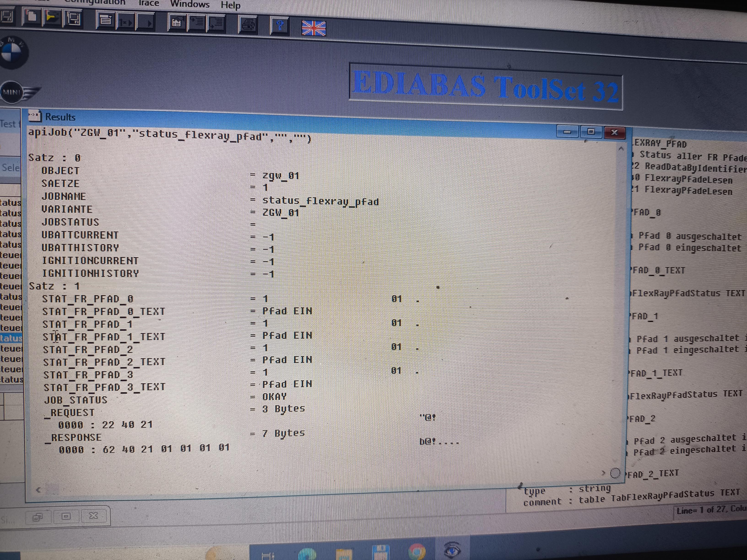Screen dimensions: 747x560
Task: Select the VARIANTE result row
Action: pyautogui.click(x=170, y=211)
